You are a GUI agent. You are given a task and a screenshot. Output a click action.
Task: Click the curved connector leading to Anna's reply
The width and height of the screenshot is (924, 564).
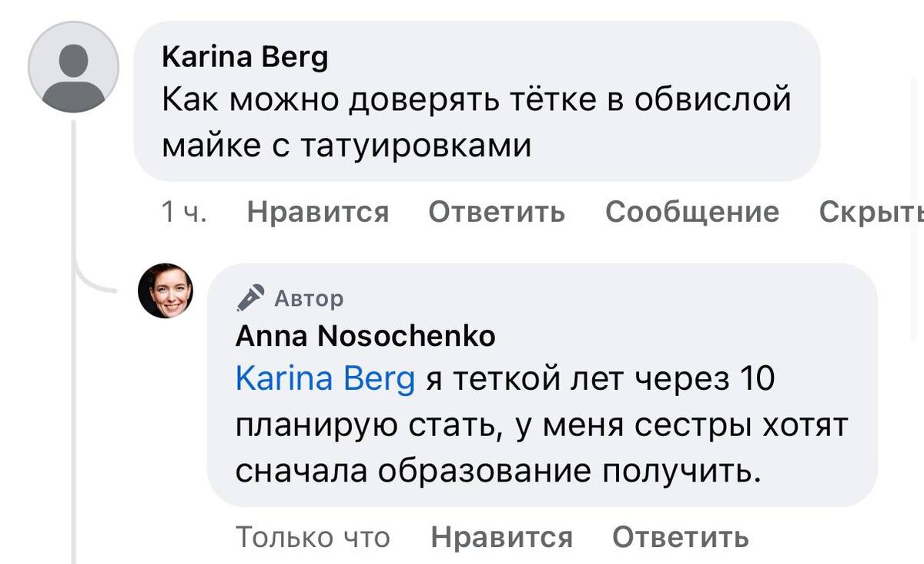click(x=92, y=283)
